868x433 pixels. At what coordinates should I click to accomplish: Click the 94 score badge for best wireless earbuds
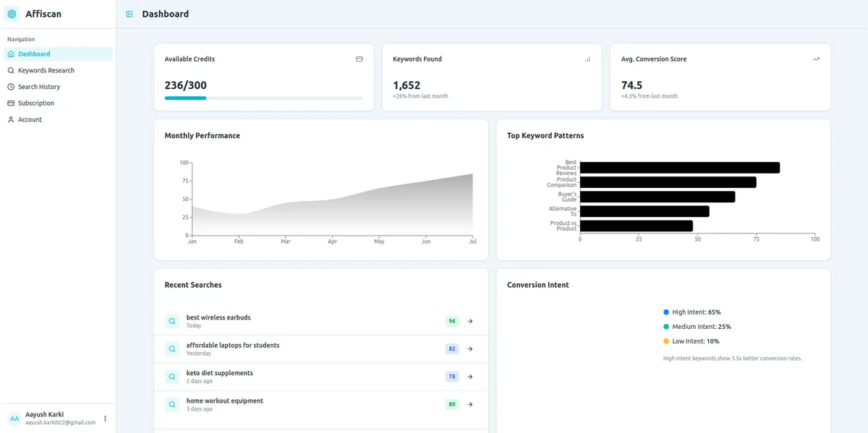click(452, 321)
